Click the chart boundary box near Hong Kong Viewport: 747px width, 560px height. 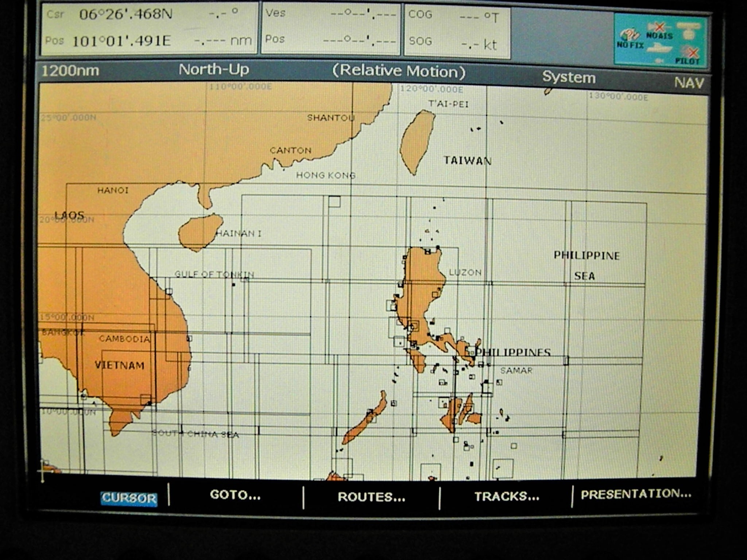coord(334,202)
